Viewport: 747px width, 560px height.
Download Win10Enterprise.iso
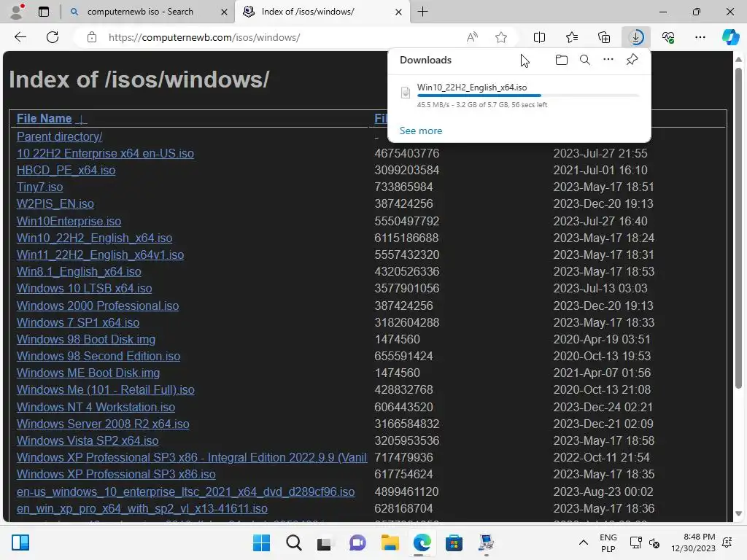(x=69, y=221)
